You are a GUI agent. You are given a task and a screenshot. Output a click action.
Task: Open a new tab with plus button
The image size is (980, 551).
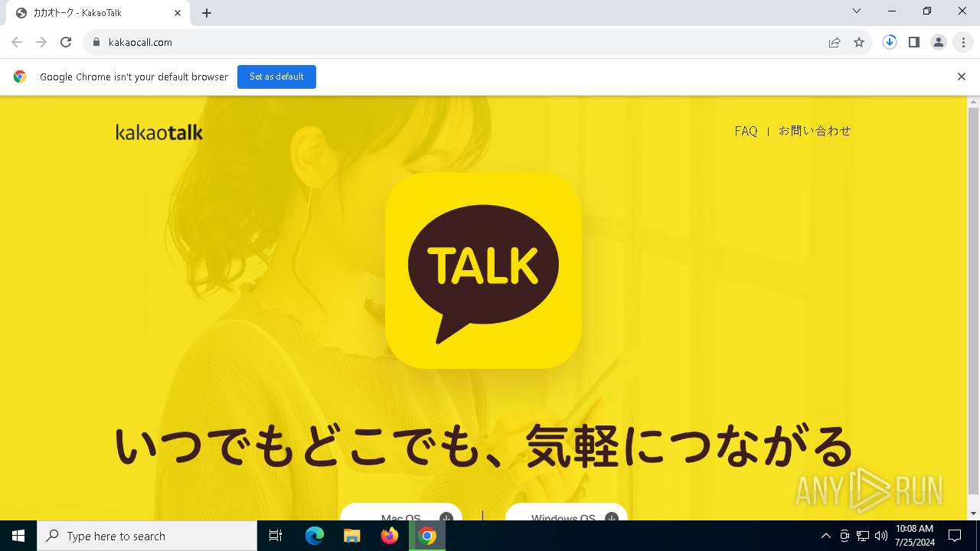coord(207,13)
